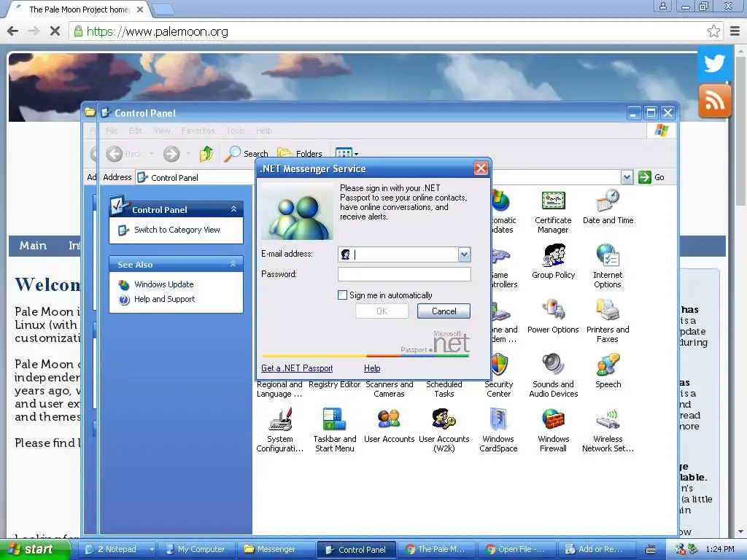Open Windows CardSpace applet

pos(498,430)
